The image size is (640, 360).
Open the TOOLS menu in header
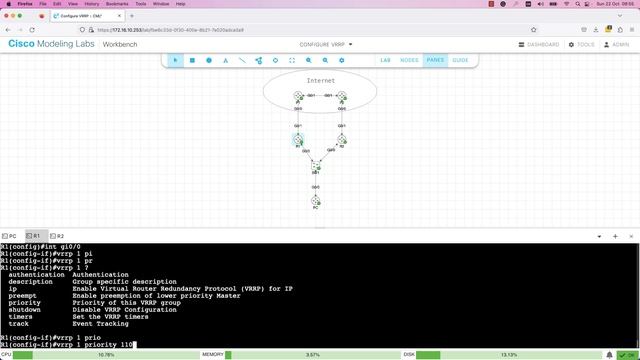(582, 44)
